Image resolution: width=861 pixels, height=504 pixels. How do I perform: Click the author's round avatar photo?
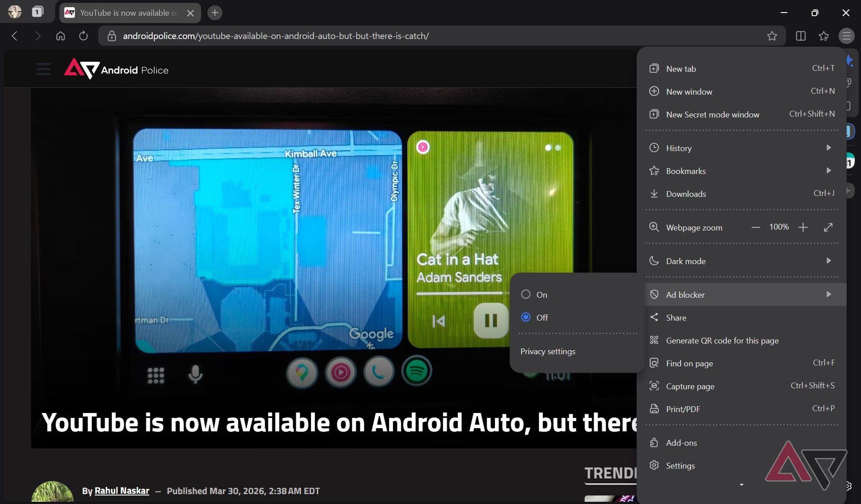click(x=52, y=492)
